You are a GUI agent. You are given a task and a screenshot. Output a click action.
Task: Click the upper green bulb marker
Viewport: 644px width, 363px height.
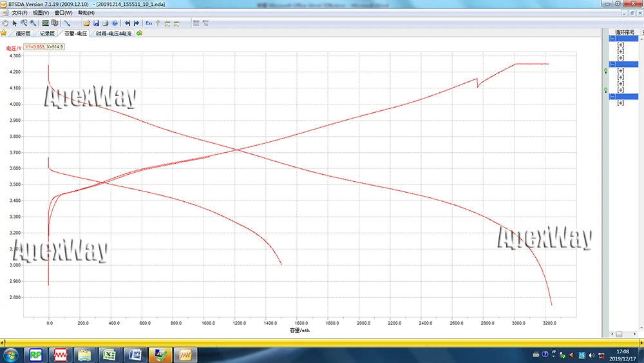click(606, 71)
